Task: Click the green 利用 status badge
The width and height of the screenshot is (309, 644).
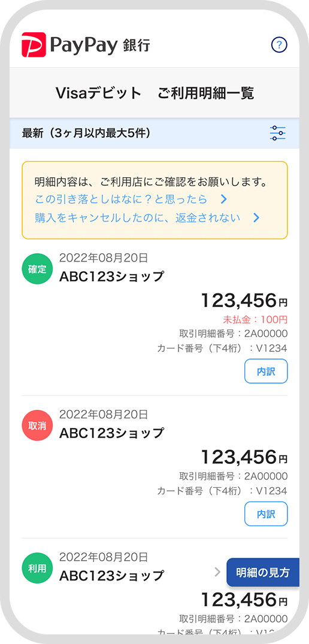Action: point(37,568)
